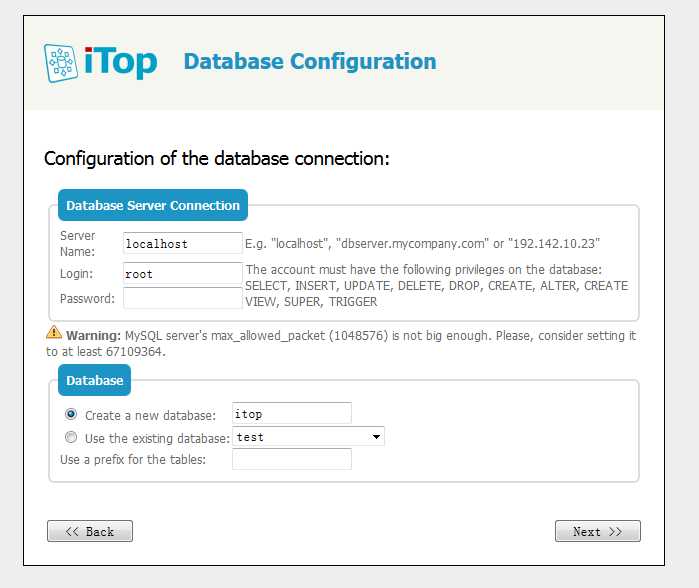Click the account privileges description text
699x588 pixels.
point(437,285)
